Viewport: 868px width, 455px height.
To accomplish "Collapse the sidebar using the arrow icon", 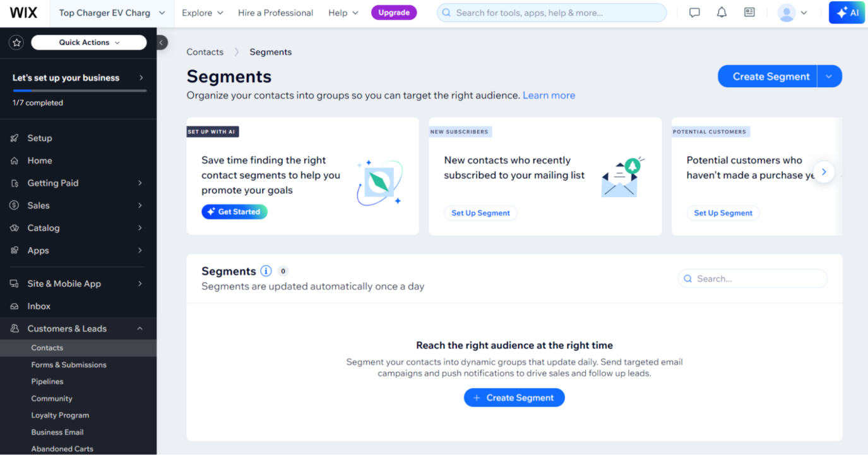I will click(x=162, y=42).
